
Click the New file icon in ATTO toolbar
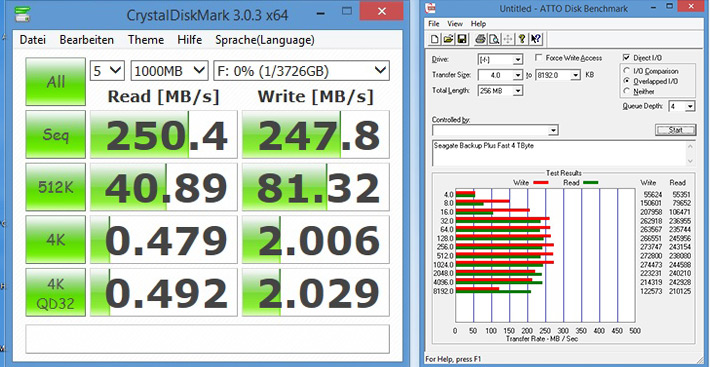click(435, 39)
